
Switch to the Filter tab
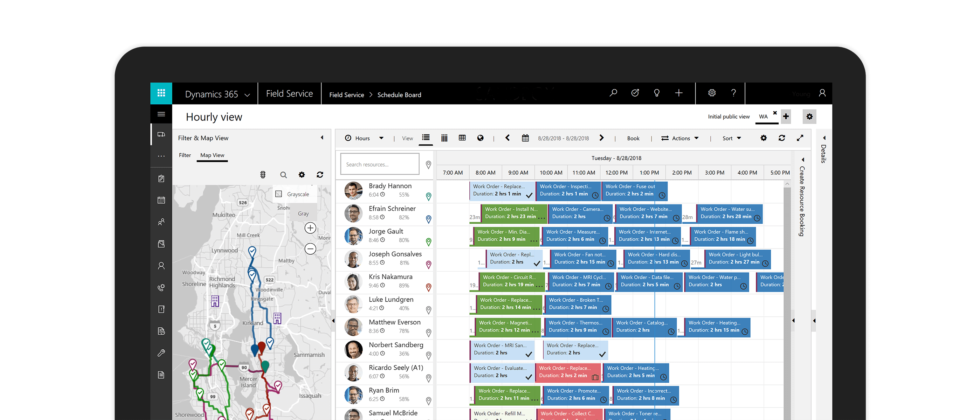185,155
